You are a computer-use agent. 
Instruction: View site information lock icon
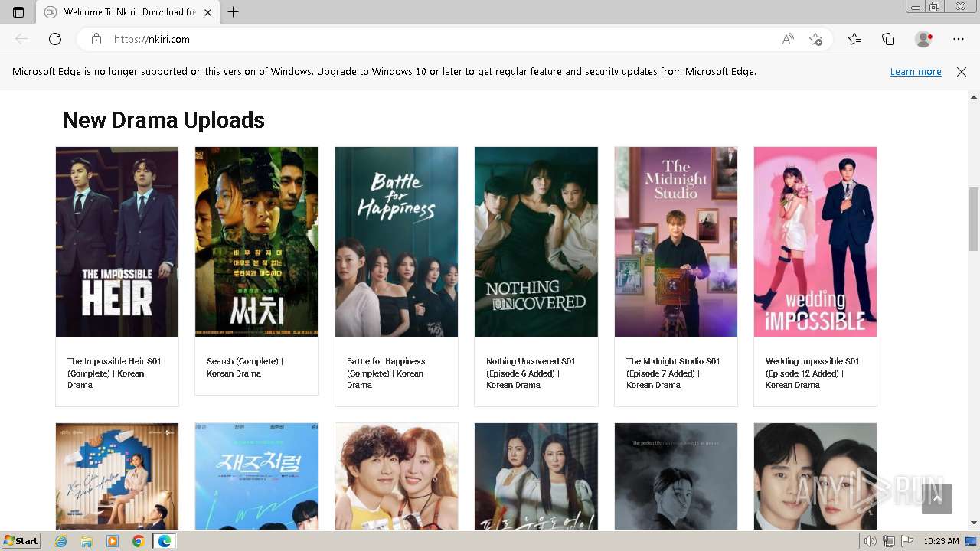pyautogui.click(x=96, y=39)
